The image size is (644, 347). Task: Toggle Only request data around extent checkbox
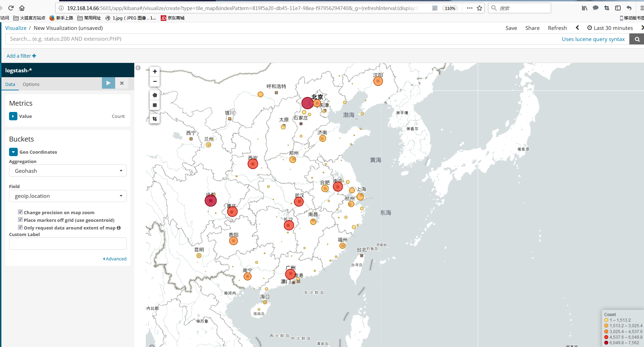click(x=21, y=227)
